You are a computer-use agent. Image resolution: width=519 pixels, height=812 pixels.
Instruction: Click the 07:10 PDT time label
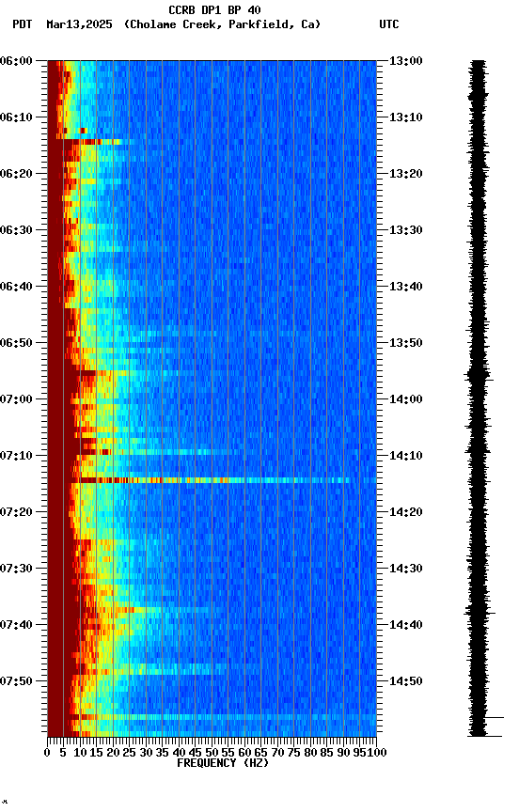pos(16,456)
